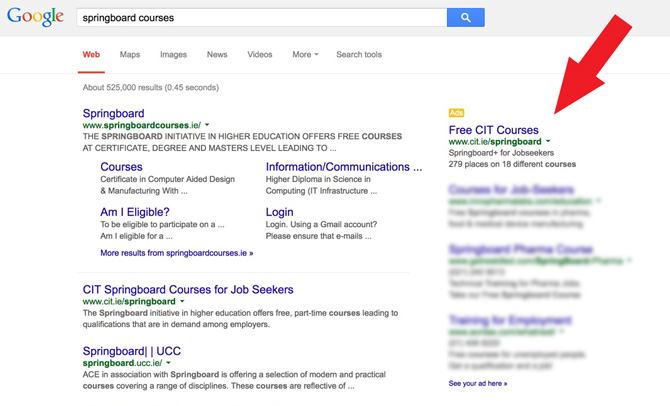Click the www.springboardcourses.ie/ green URL
The image size is (670, 406).
point(141,125)
